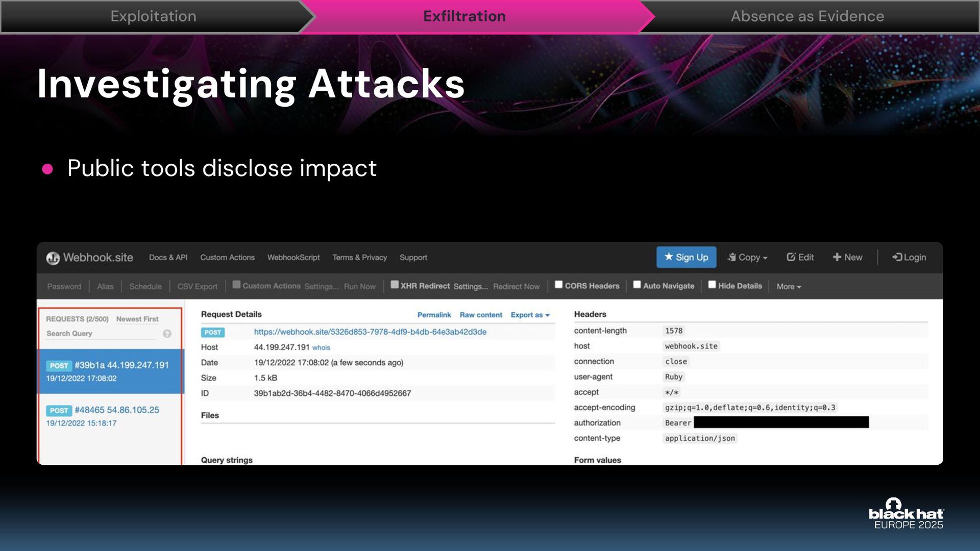This screenshot has height=551, width=980.
Task: Open the Export as dropdown
Action: tap(530, 315)
